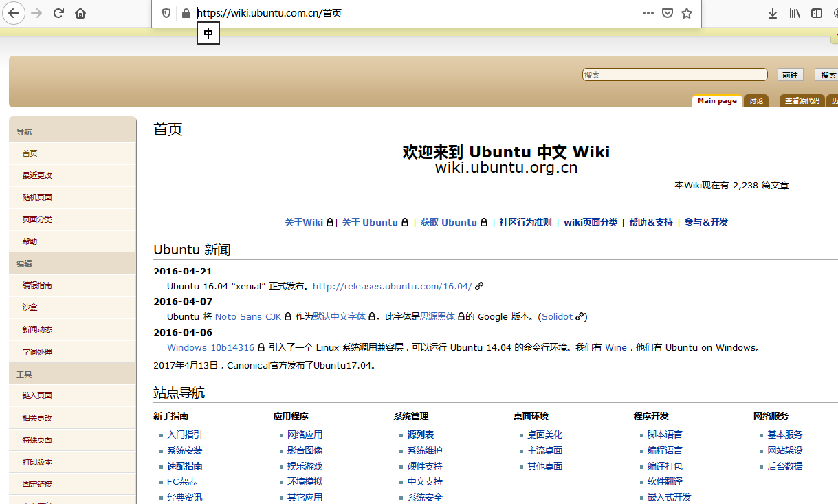View site security padlock information

[x=186, y=13]
